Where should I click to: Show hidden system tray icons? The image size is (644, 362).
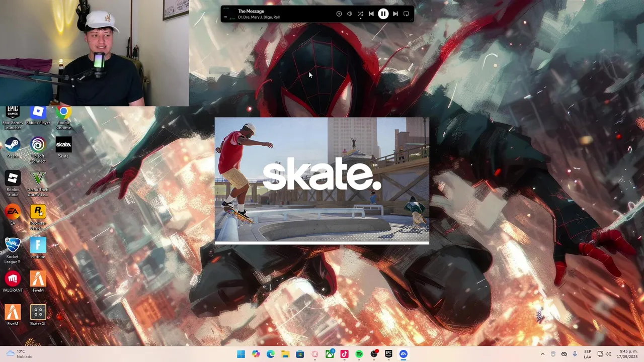542,354
